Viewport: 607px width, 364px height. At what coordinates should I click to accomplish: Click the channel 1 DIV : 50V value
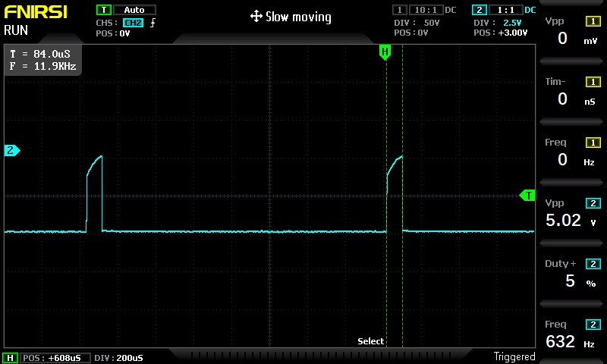432,23
